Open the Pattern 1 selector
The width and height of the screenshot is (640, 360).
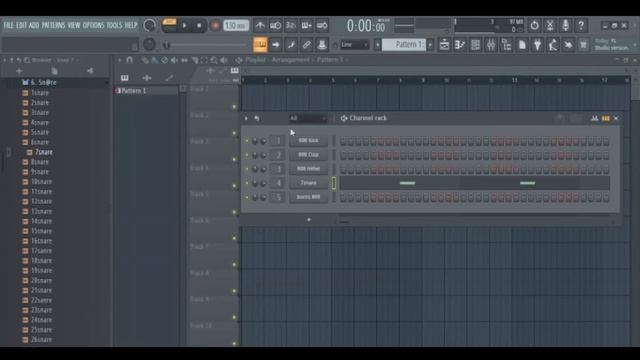(404, 44)
